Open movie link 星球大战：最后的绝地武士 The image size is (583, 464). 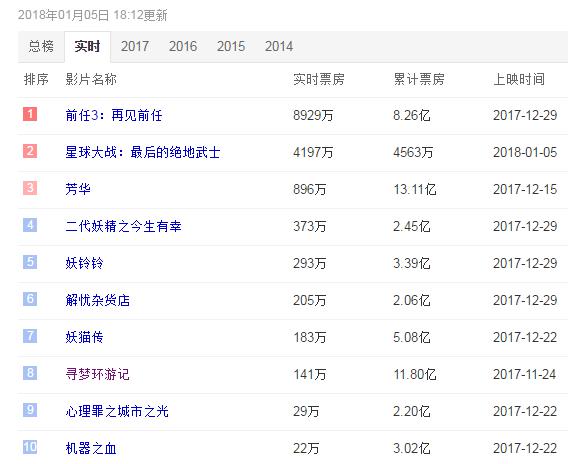coord(143,152)
